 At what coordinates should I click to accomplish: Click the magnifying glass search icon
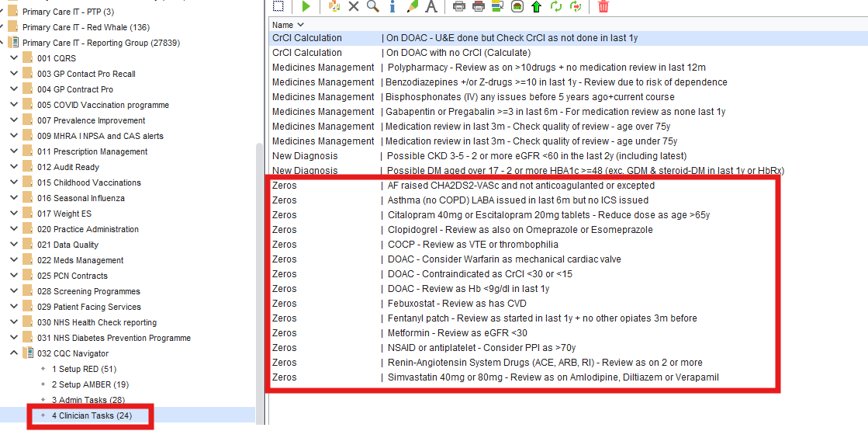coord(373,7)
